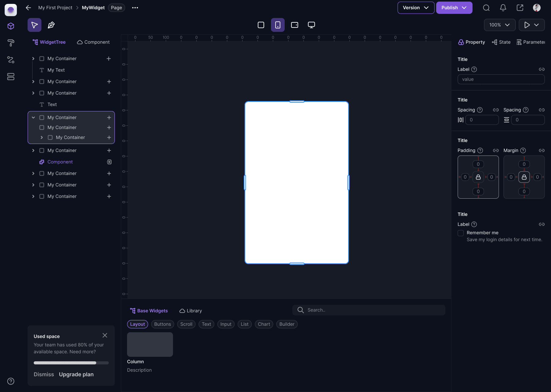
Task: Switch to desktop monitor preview
Action: (x=311, y=25)
